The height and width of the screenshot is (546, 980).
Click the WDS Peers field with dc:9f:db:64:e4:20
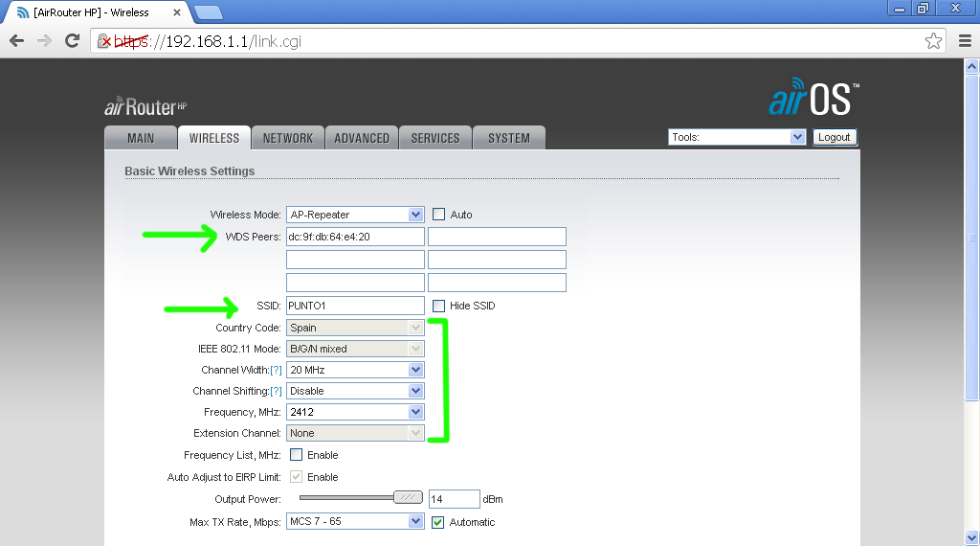click(x=355, y=237)
